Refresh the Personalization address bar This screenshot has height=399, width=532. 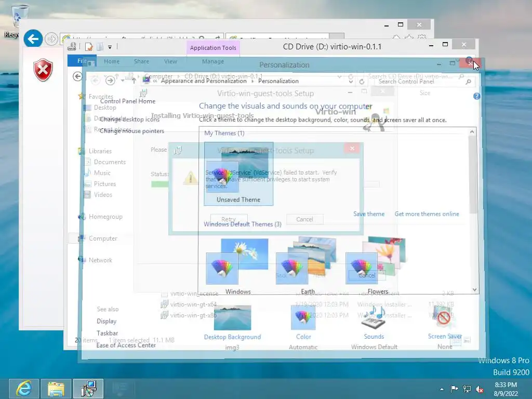pos(362,82)
